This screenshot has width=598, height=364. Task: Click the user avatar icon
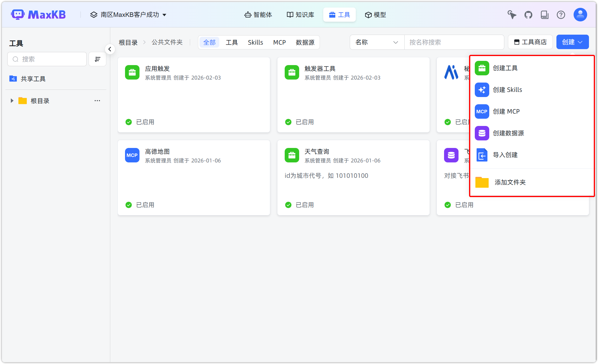pos(580,15)
